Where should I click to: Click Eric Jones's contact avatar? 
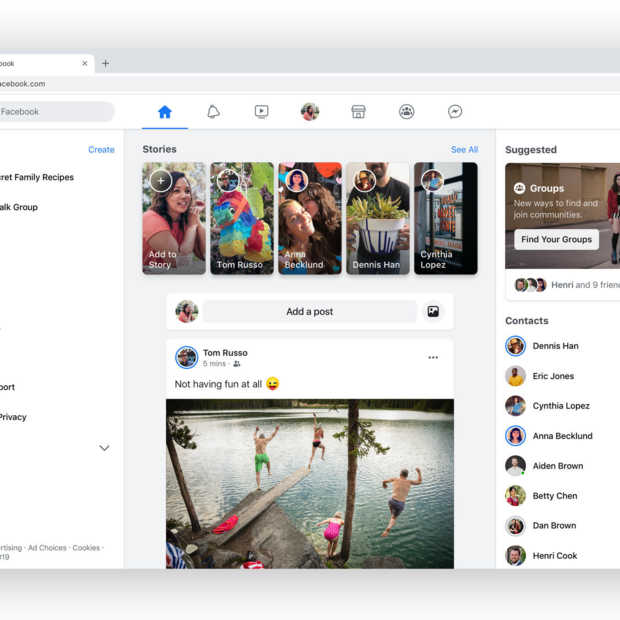(x=516, y=376)
